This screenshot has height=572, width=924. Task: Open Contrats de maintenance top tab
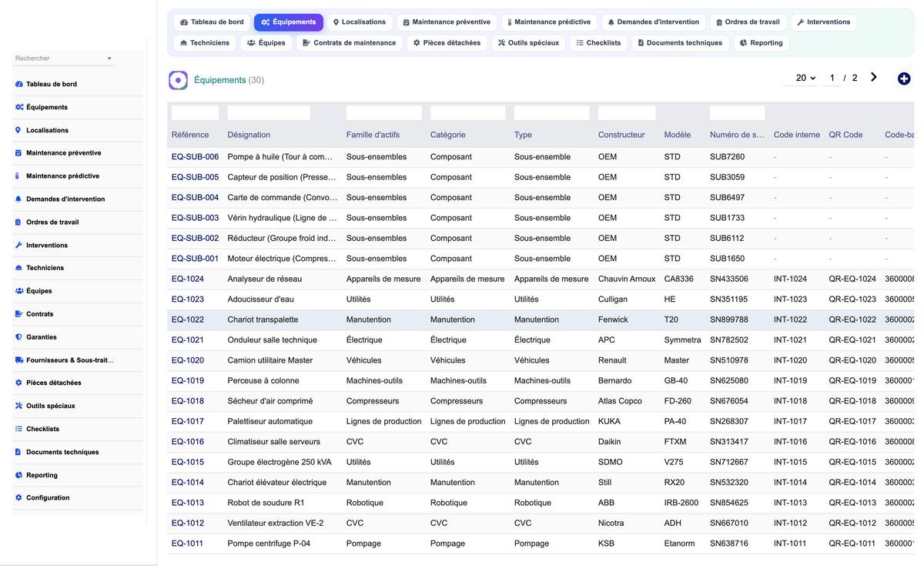(x=350, y=43)
